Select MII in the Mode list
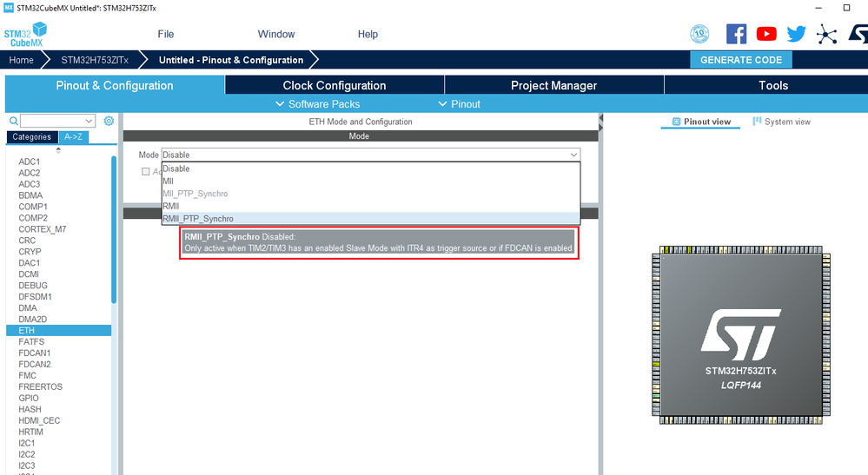 [x=371, y=181]
